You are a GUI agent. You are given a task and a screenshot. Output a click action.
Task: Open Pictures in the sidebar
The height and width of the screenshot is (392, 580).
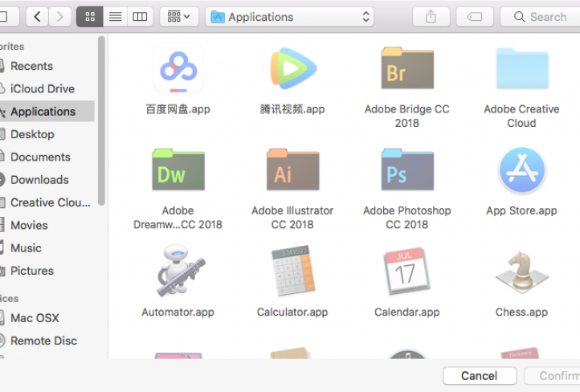47,271
